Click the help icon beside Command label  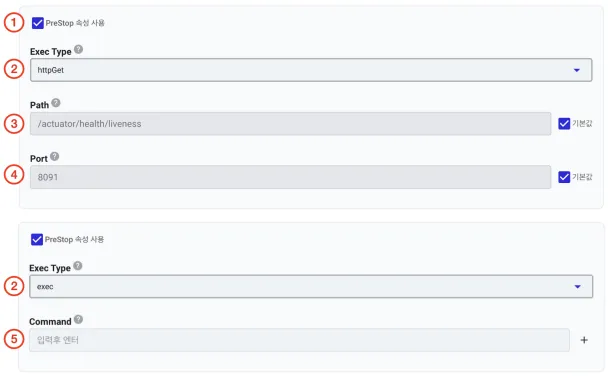[x=78, y=319]
